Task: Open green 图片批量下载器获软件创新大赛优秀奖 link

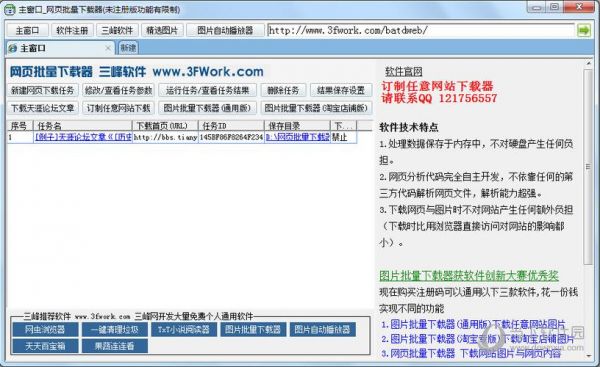Action: pyautogui.click(x=469, y=275)
